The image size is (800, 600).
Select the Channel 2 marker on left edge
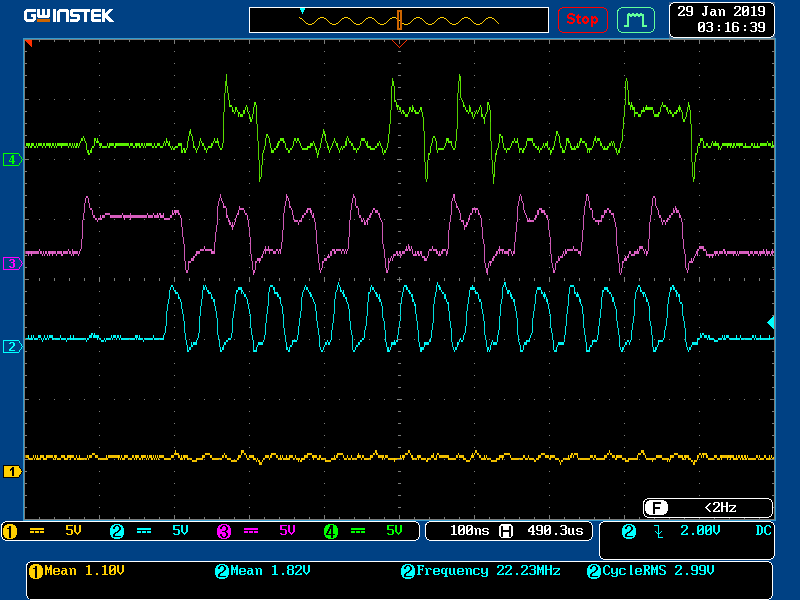click(x=10, y=345)
